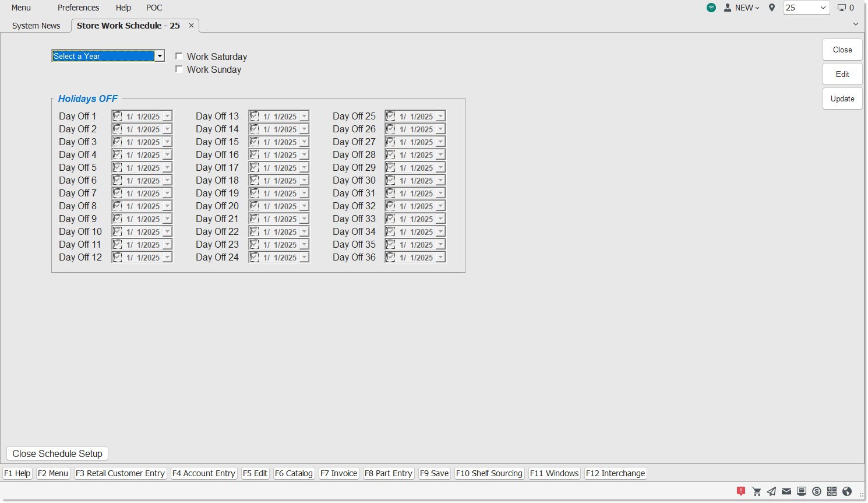Open the Preferences menu

point(78,8)
